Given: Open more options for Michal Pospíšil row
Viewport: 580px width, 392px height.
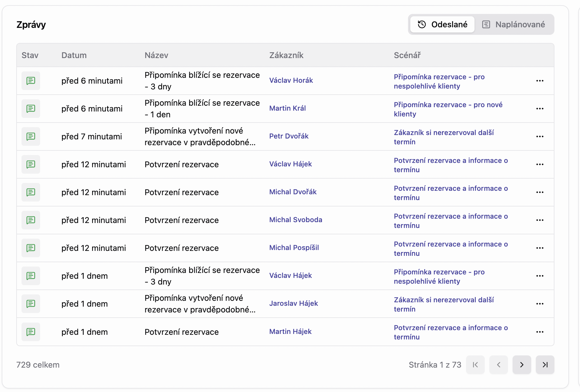Looking at the screenshot, I should pos(540,248).
